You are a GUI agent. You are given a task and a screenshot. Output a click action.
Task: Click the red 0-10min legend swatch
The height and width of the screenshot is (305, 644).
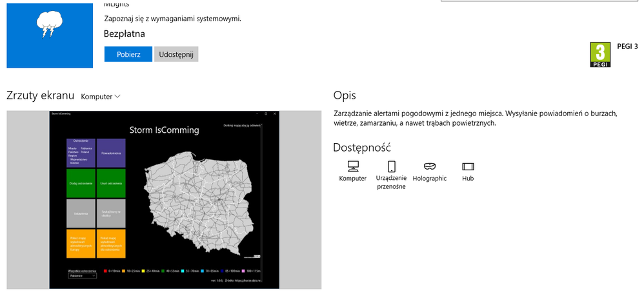point(105,271)
